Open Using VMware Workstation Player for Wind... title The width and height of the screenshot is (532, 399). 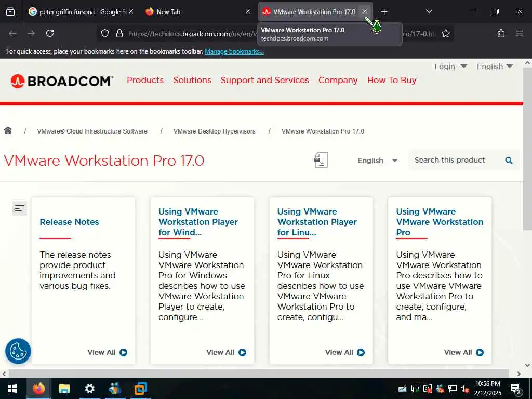point(198,222)
